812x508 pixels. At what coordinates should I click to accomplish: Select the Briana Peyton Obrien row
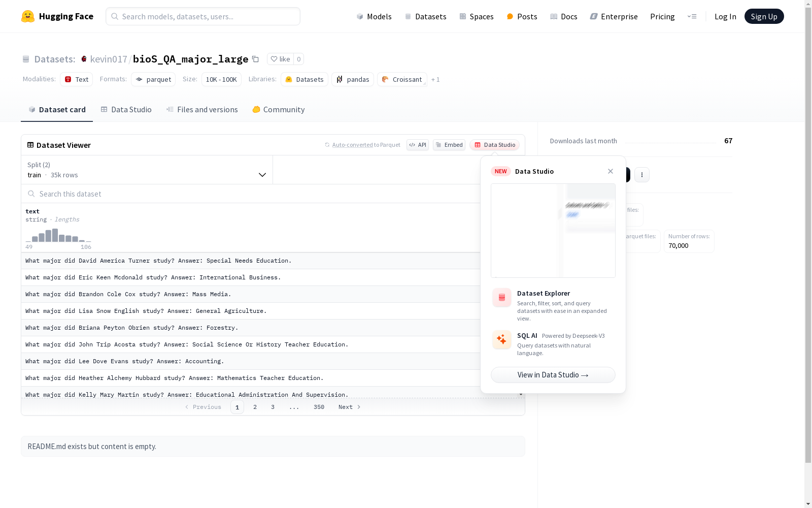pos(251,328)
